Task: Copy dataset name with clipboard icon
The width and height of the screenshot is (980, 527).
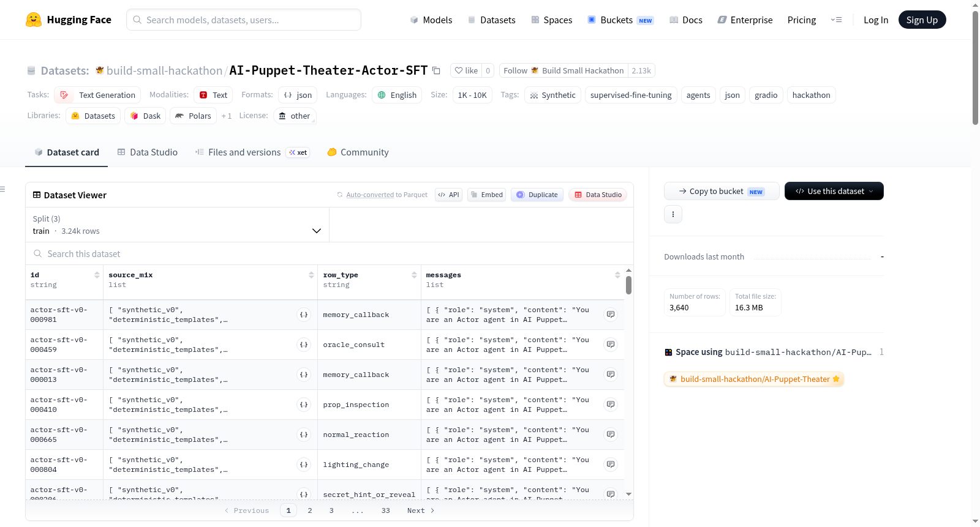Action: click(x=436, y=70)
